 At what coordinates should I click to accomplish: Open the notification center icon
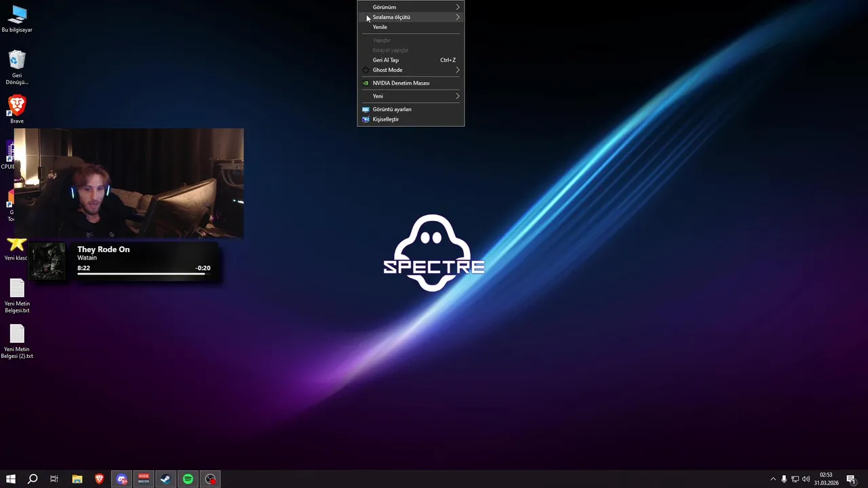click(x=851, y=479)
